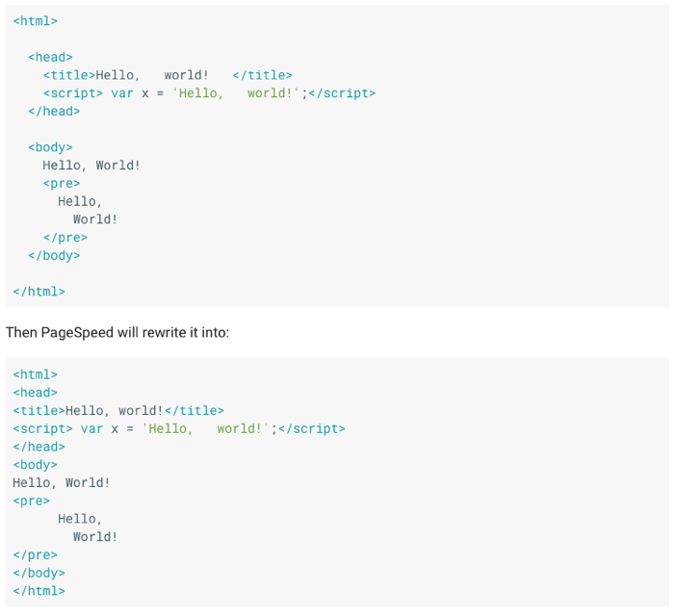Click the unindented script line in rewritten block

click(x=178, y=428)
